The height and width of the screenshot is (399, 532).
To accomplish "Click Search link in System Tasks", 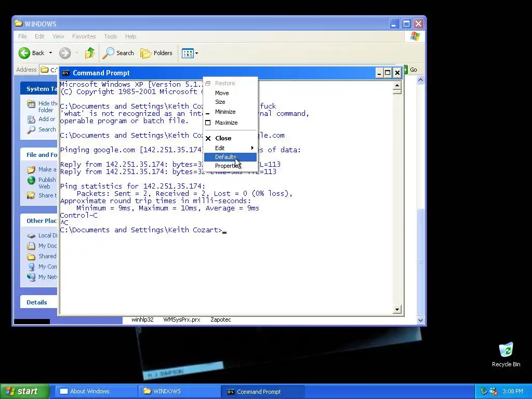I will 47,129.
